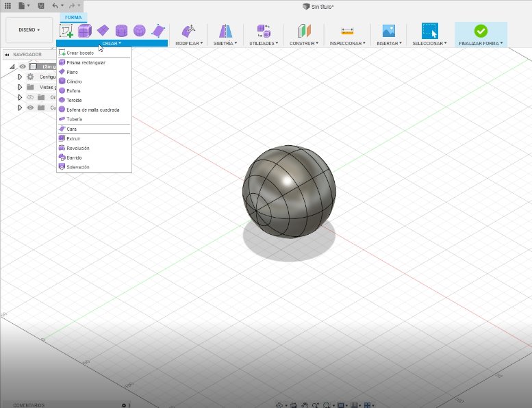Show the hidden origin folder via eye icon
The height and width of the screenshot is (408, 532).
tap(30, 97)
